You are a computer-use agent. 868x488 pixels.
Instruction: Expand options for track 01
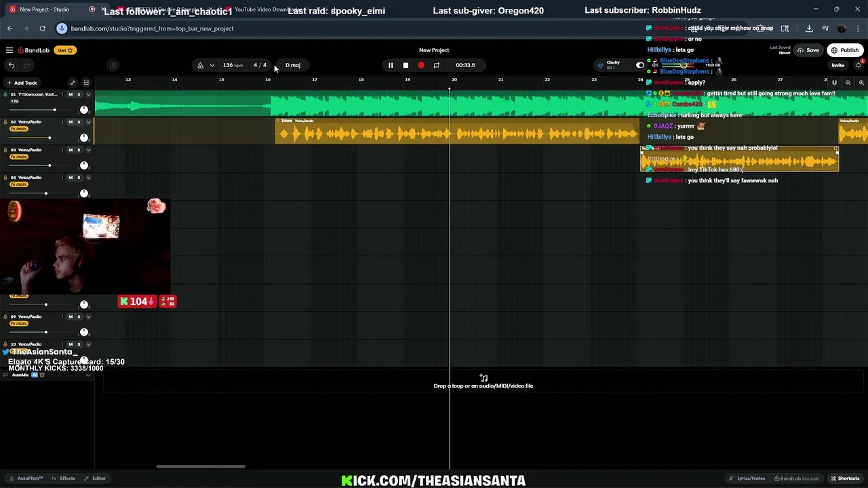(x=88, y=94)
